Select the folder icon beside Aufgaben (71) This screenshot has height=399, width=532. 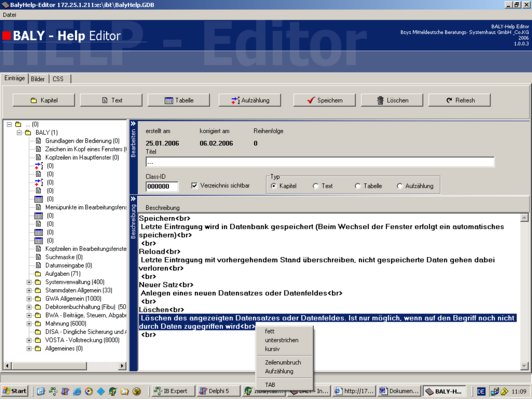point(38,273)
